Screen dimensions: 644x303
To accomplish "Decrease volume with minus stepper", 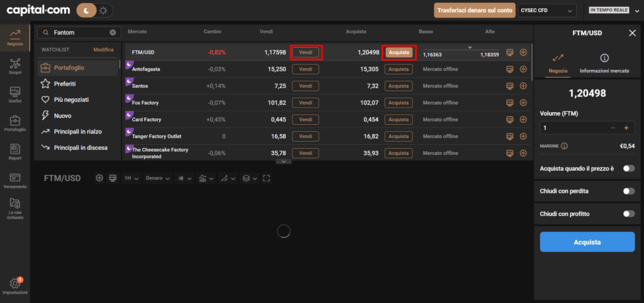I will [613, 128].
